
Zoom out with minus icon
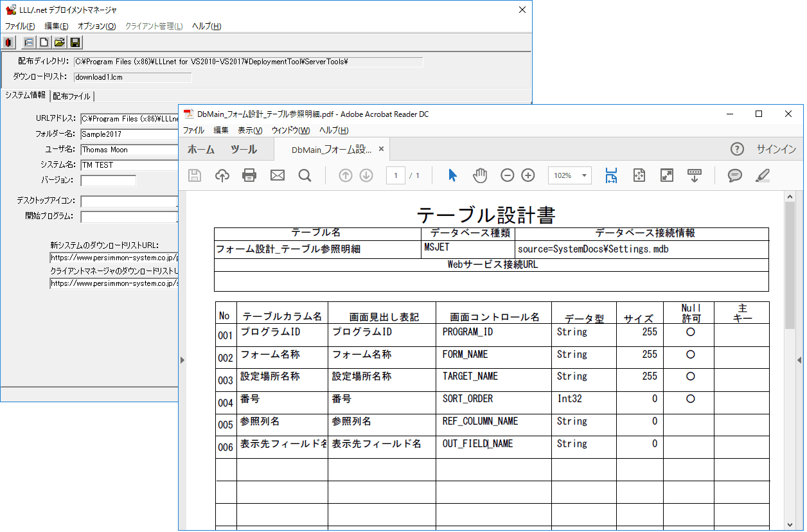[508, 175]
